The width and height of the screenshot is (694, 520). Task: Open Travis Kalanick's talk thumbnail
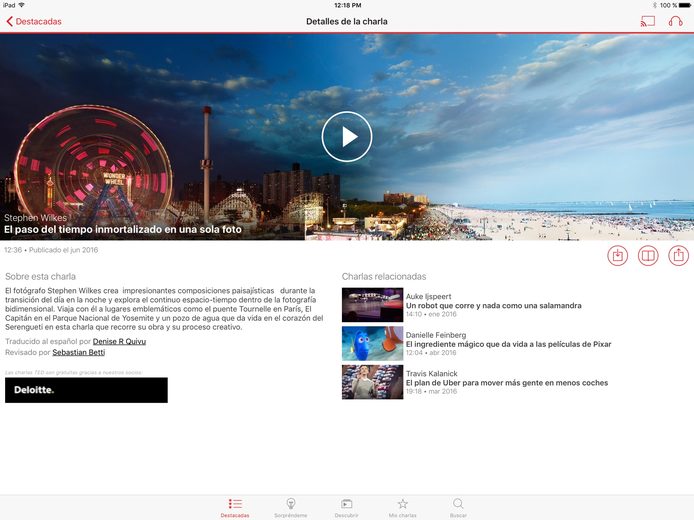[x=372, y=382]
